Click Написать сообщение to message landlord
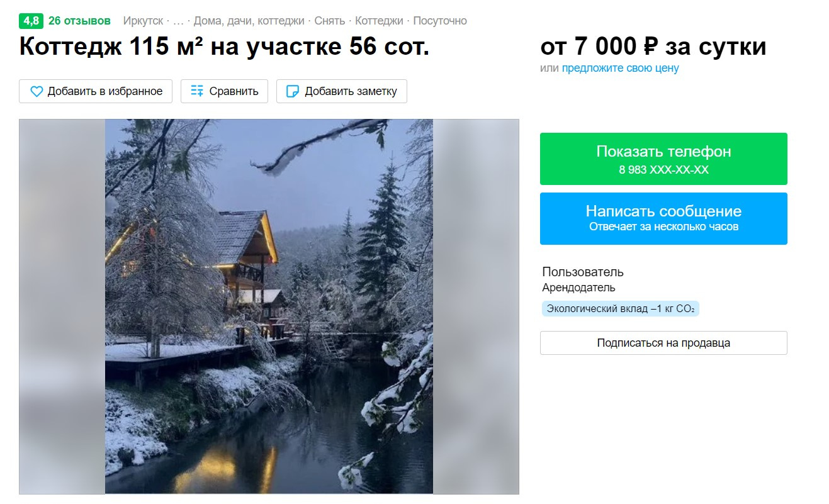Viewport: 829px width, 504px height. tap(663, 218)
